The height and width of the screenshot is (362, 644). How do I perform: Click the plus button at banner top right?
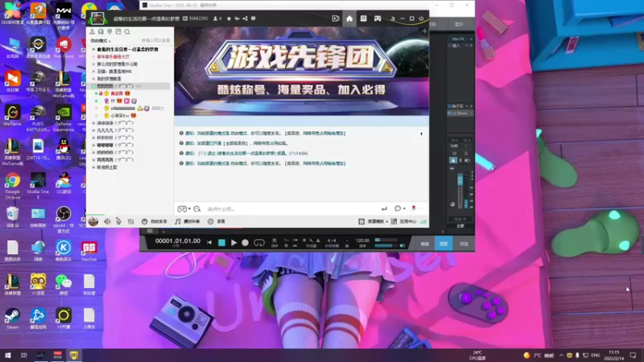(x=424, y=31)
